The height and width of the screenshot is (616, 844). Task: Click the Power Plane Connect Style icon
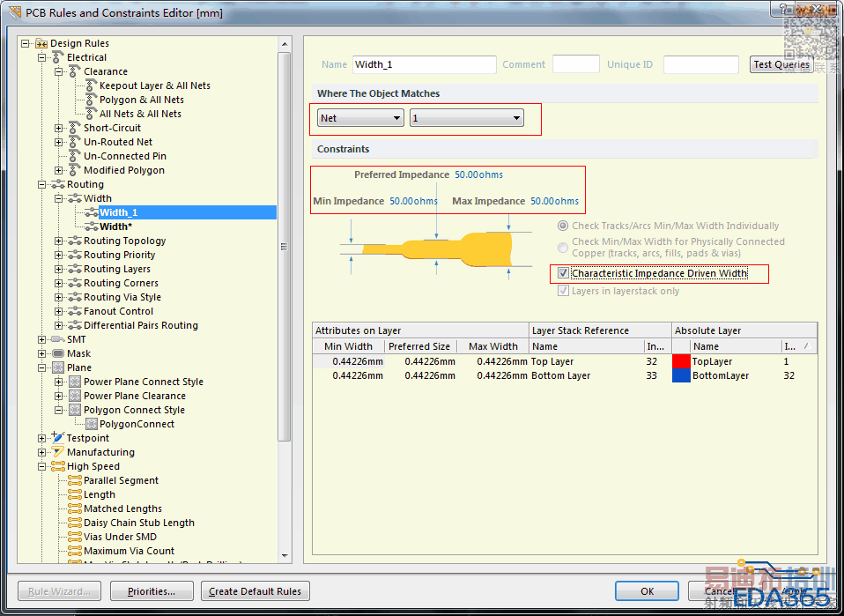point(75,382)
